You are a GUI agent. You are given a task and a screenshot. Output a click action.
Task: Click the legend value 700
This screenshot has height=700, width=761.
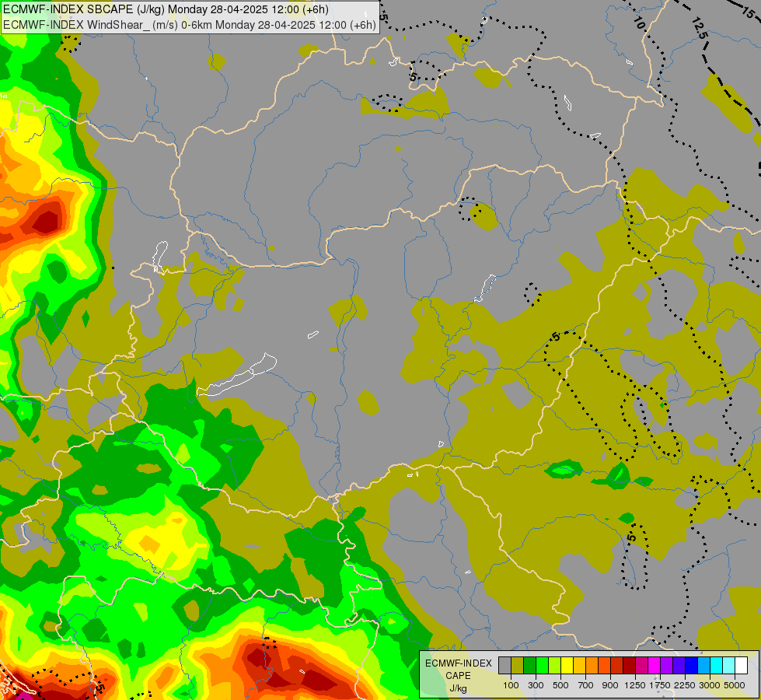pos(586,685)
